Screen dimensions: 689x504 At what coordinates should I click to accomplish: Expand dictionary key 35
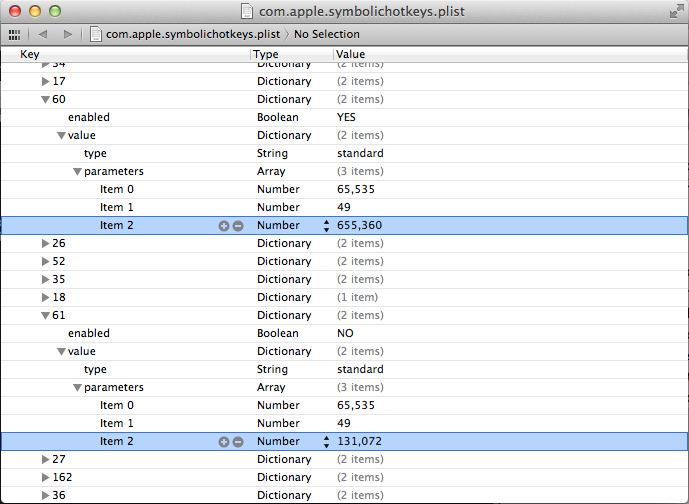point(45,279)
